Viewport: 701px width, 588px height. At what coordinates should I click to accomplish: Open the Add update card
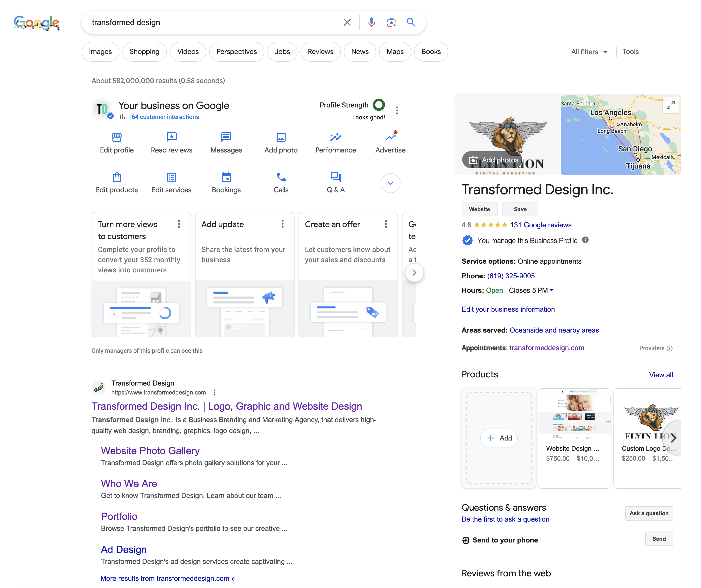tap(245, 274)
